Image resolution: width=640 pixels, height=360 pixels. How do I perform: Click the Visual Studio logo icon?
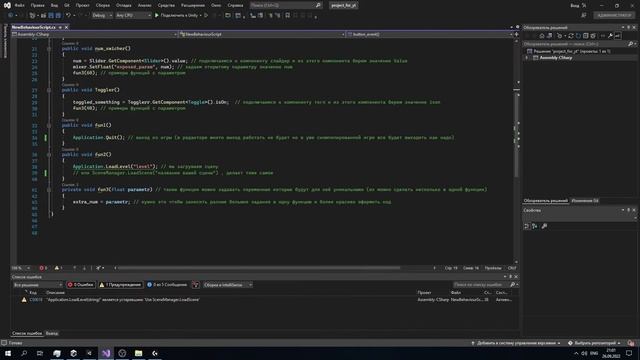7,5
